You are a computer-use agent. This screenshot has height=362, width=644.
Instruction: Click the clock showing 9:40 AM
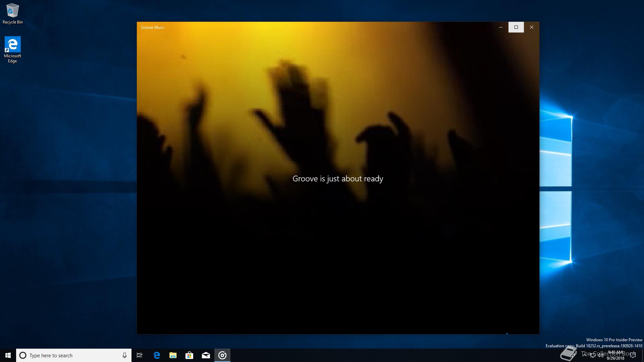click(x=615, y=355)
